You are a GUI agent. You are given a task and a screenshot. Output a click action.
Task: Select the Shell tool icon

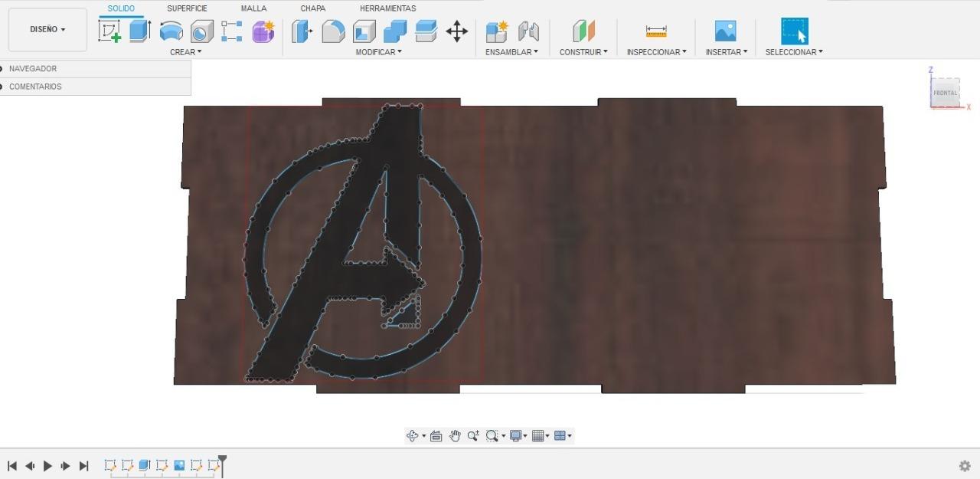click(x=364, y=31)
